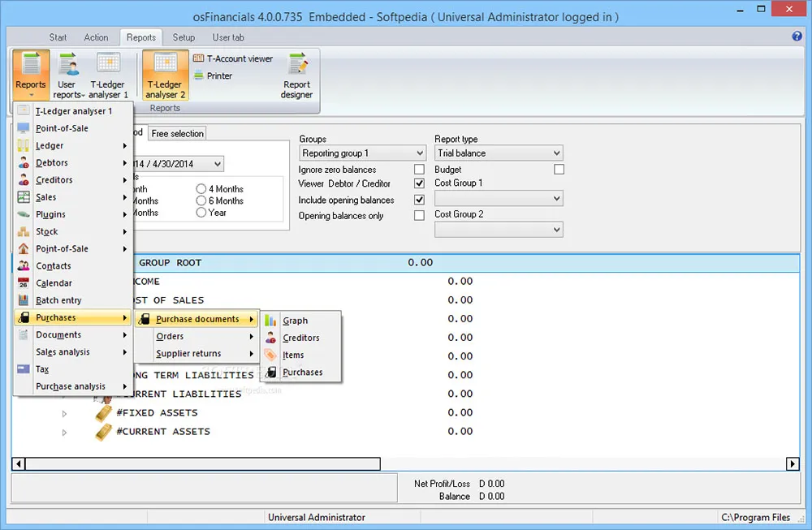Screen dimensions: 812x530
Task: Open the Free selection tab
Action: (177, 133)
